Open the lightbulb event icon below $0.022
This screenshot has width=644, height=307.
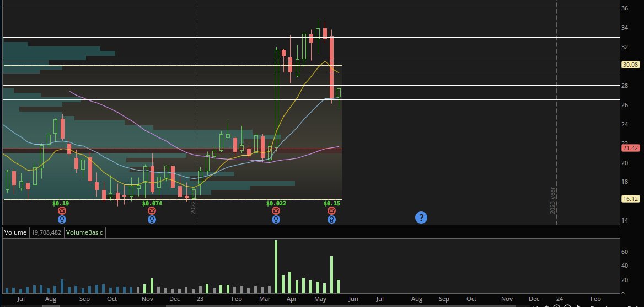pos(276,219)
